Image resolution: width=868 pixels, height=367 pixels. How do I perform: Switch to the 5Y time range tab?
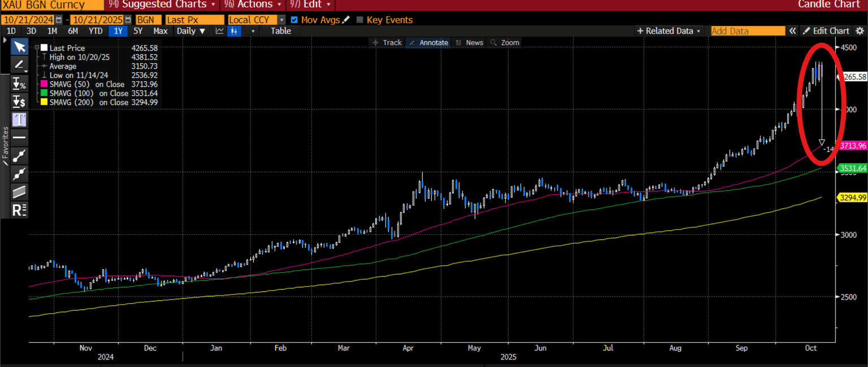(138, 31)
